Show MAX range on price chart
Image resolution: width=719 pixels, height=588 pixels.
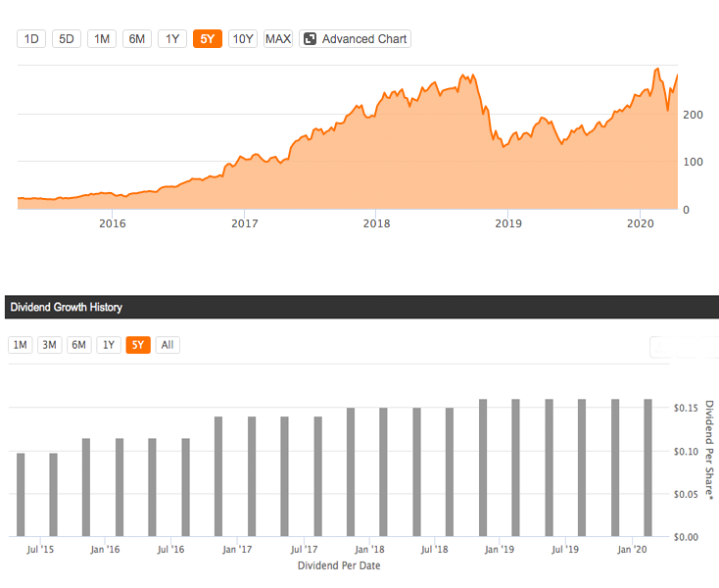pos(278,39)
